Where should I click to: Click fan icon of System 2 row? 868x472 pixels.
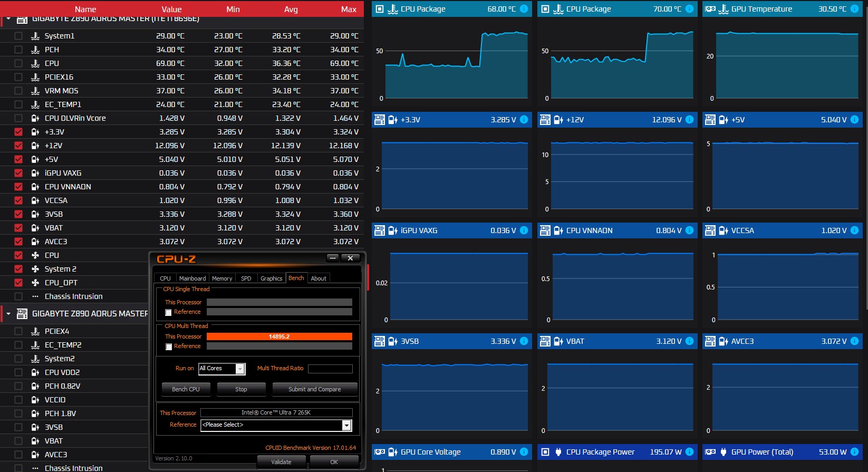[35, 269]
